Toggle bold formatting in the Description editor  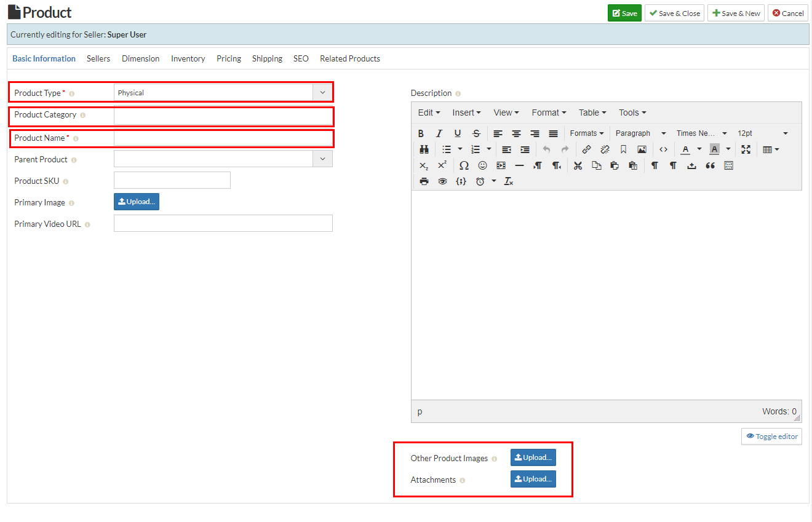[x=421, y=133]
